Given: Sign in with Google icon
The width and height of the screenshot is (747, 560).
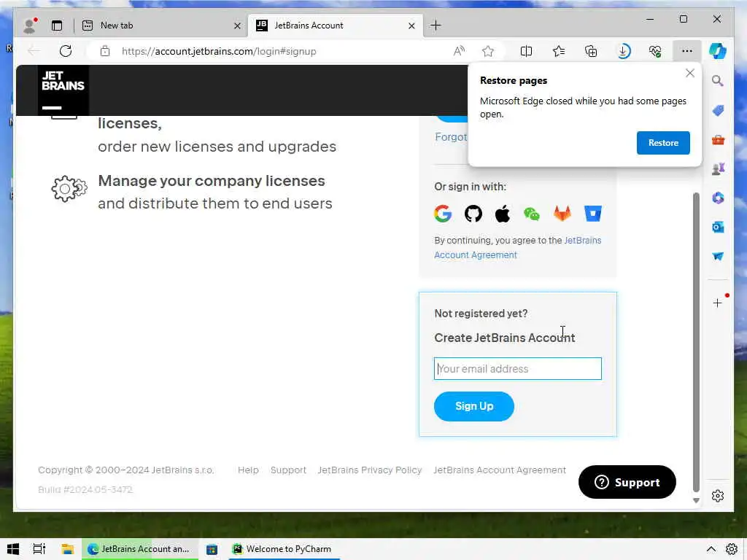Looking at the screenshot, I should click(443, 214).
